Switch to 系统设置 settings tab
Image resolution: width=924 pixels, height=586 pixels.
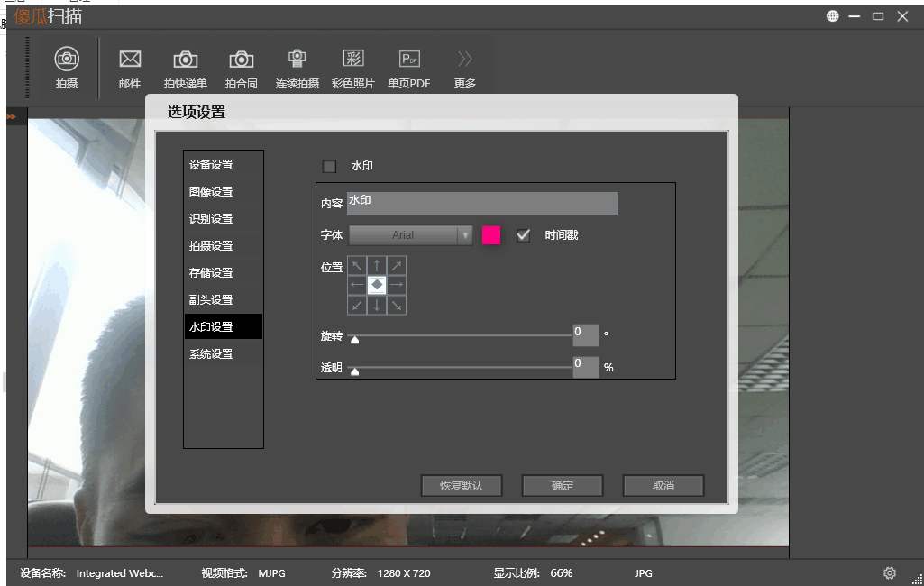coord(224,353)
